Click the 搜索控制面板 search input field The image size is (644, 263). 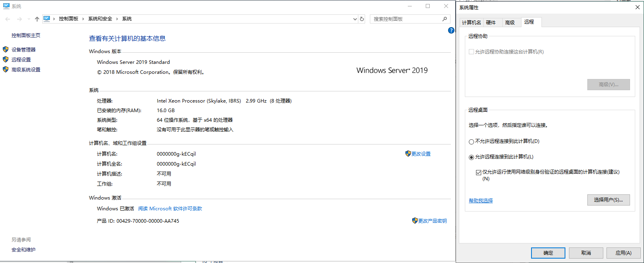click(x=405, y=19)
